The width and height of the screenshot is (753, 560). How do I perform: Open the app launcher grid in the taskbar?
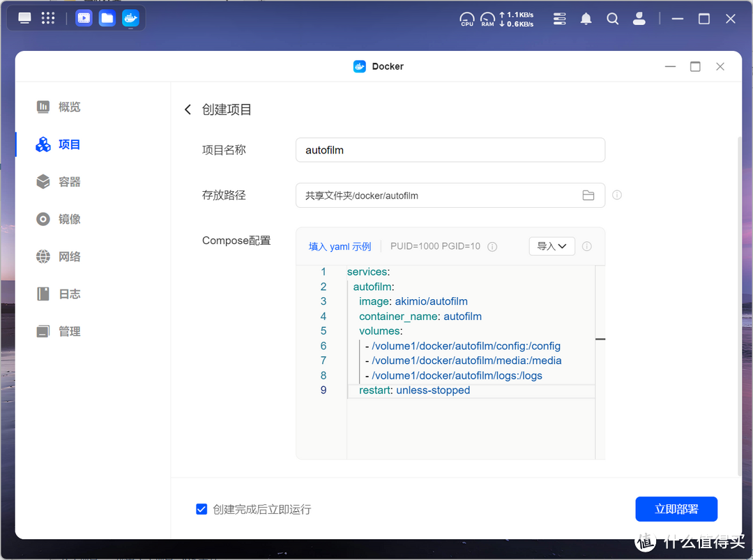47,17
